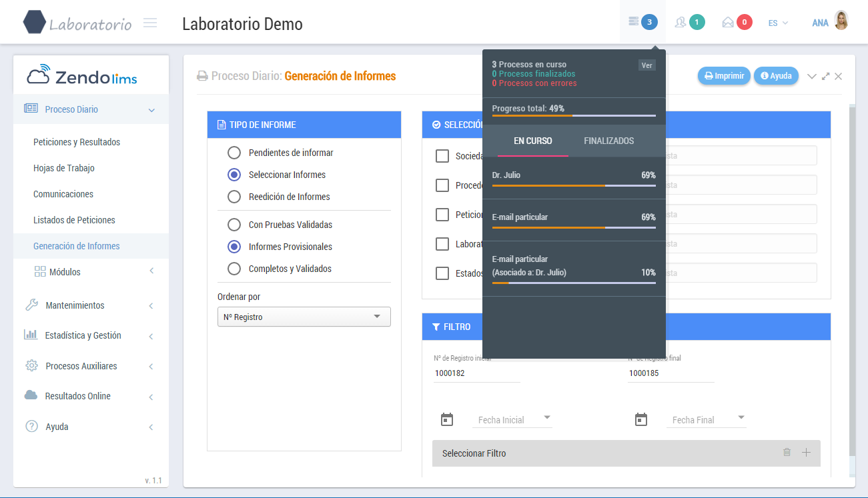Select Reedición de Informes radio button
868x498 pixels.
pyautogui.click(x=234, y=197)
